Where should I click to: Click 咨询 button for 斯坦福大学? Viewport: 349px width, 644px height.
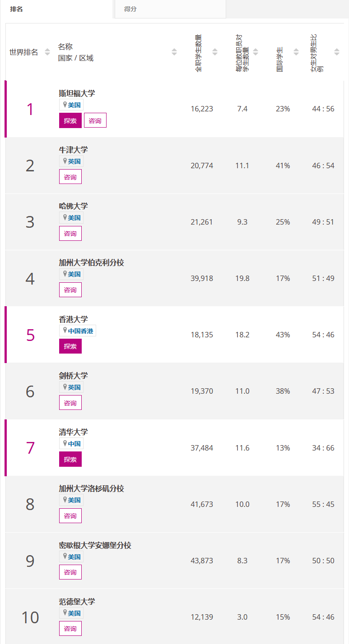pyautogui.click(x=95, y=120)
